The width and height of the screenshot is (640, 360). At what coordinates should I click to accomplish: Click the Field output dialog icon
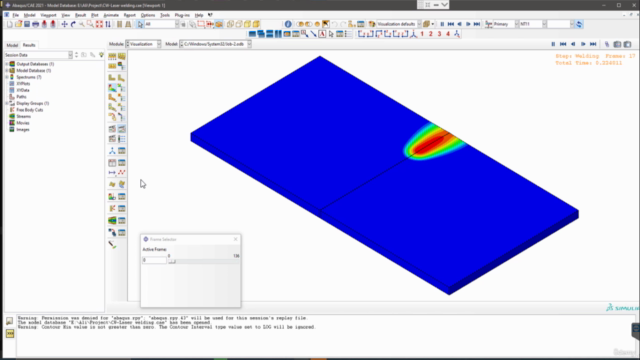click(x=489, y=24)
